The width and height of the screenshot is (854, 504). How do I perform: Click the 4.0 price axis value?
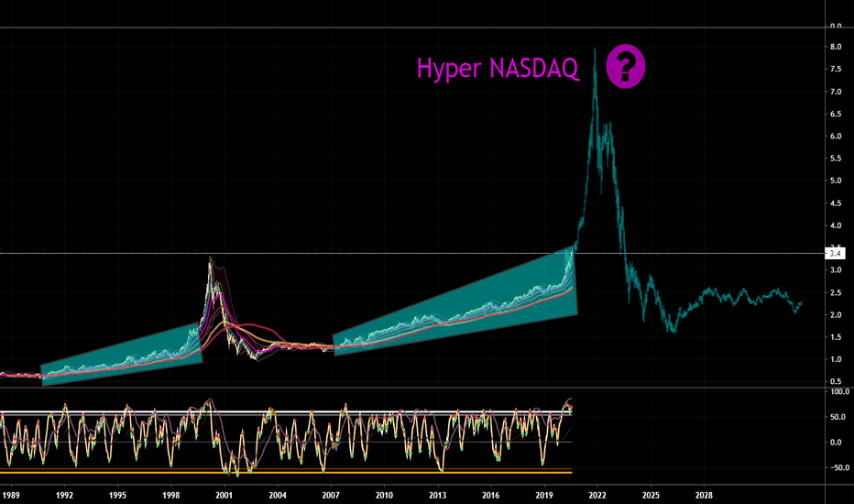[836, 225]
